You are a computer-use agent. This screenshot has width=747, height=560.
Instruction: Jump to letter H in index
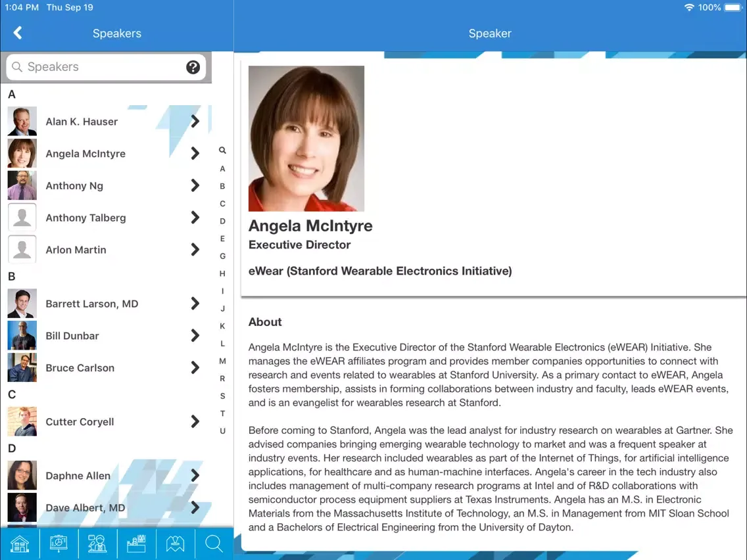click(222, 273)
